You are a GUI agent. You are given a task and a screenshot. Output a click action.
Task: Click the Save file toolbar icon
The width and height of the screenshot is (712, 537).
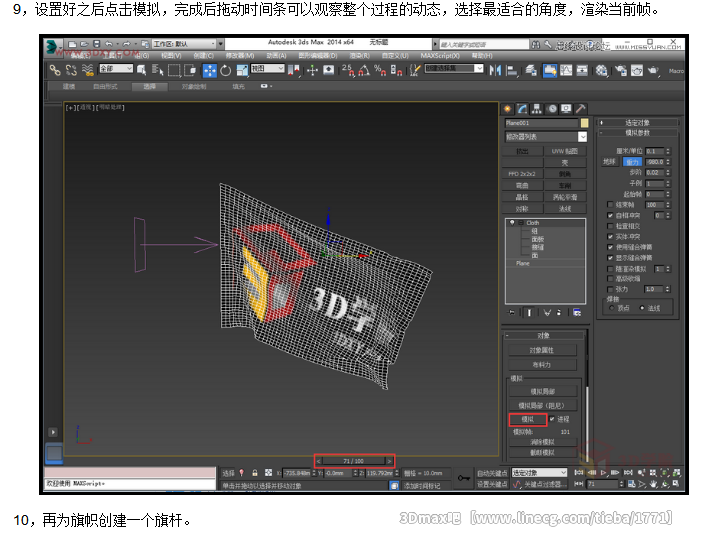click(96, 44)
